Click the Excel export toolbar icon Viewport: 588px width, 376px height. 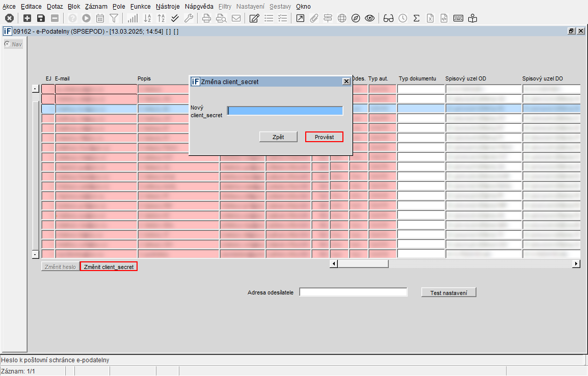click(430, 18)
